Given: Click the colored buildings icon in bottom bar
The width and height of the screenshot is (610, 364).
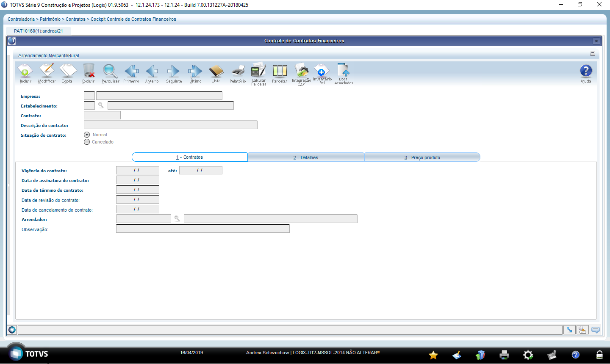Looking at the screenshot, I should [x=480, y=355].
